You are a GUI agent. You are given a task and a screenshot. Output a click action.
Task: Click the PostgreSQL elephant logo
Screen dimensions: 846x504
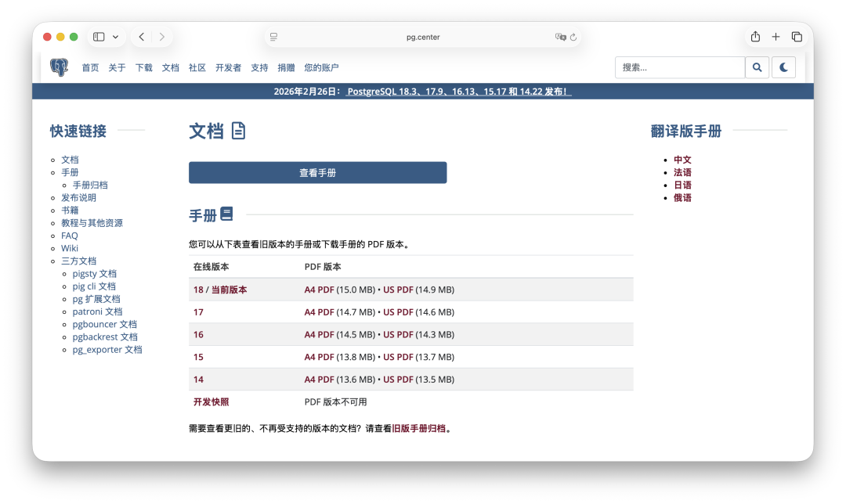pos(60,67)
